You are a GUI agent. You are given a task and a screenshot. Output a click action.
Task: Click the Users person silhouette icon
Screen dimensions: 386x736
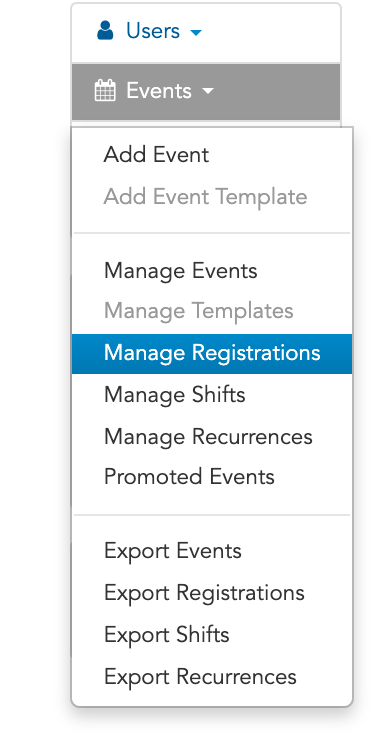tap(105, 31)
